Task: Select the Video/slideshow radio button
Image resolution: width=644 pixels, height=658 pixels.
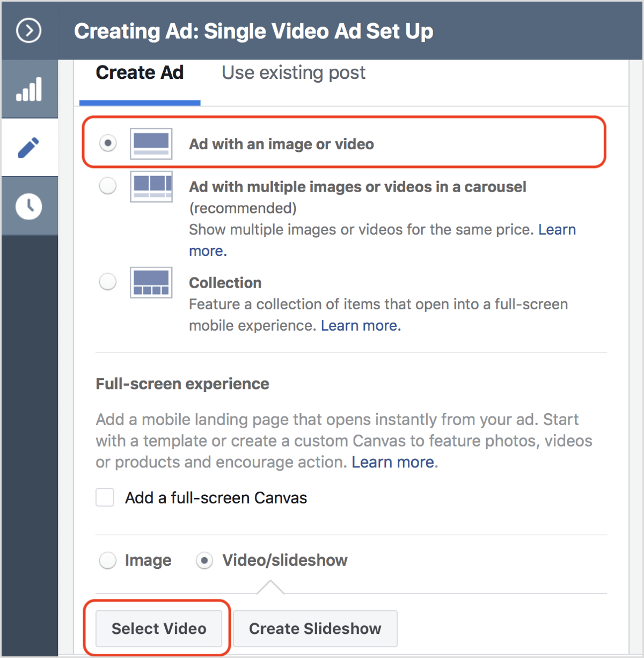Action: point(204,561)
